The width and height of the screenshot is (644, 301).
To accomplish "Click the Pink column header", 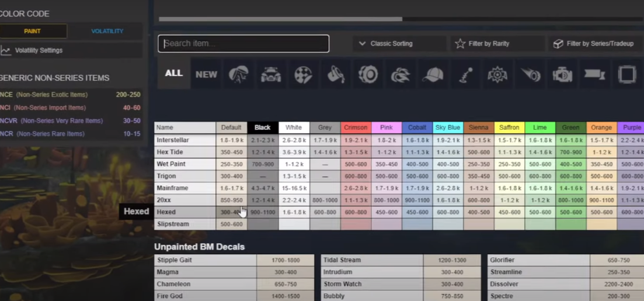I will tap(387, 127).
